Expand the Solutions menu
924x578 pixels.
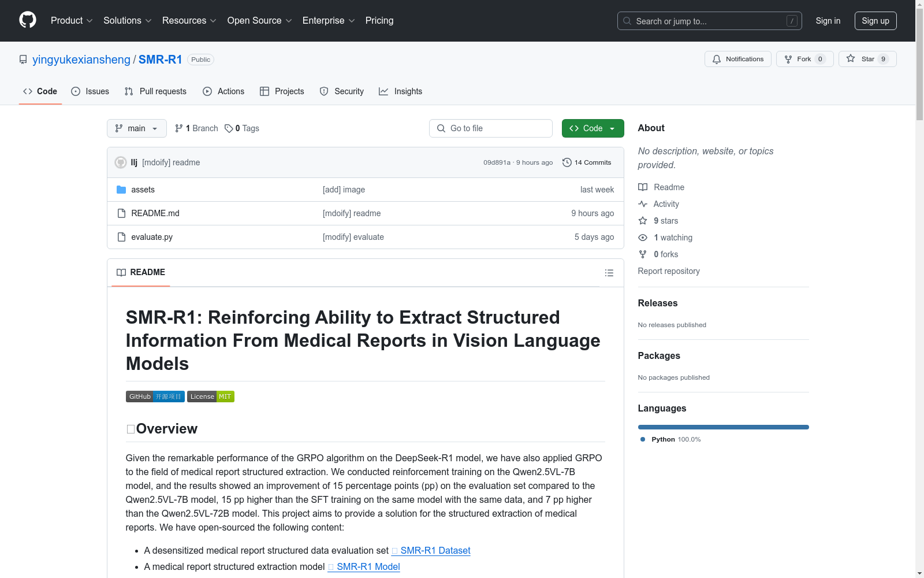click(x=128, y=21)
